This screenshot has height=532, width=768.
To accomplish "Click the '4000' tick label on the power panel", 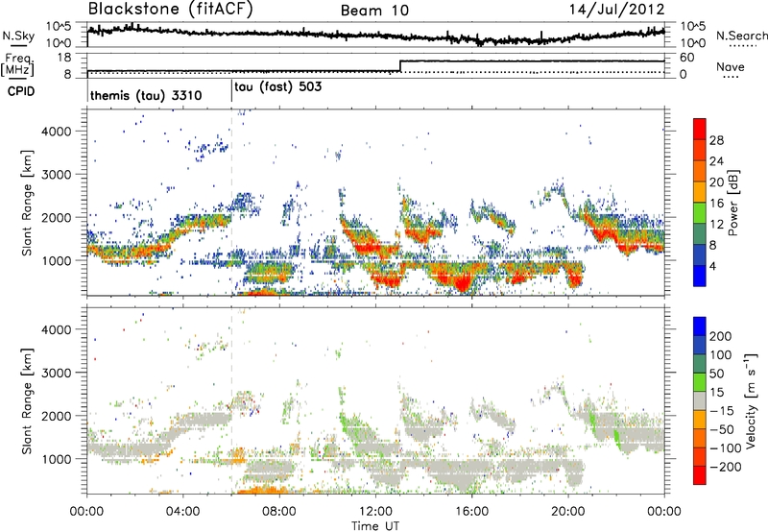I will click(x=57, y=132).
